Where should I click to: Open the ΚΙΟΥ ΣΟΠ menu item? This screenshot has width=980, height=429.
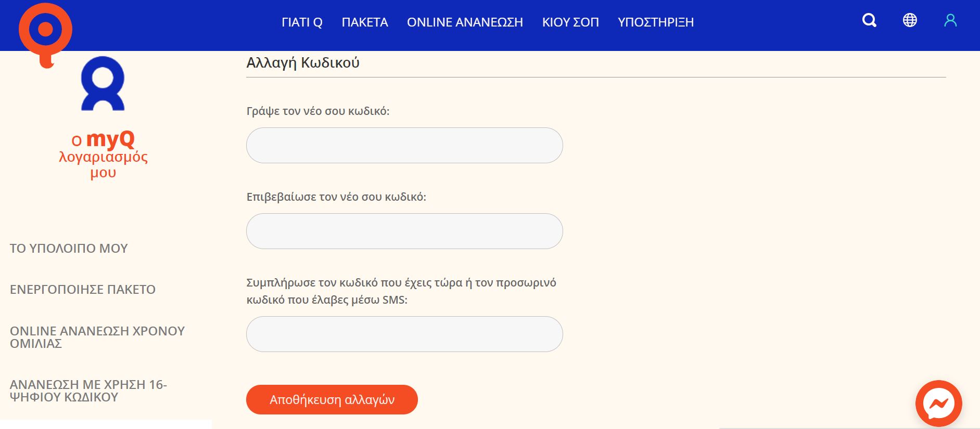point(570,22)
